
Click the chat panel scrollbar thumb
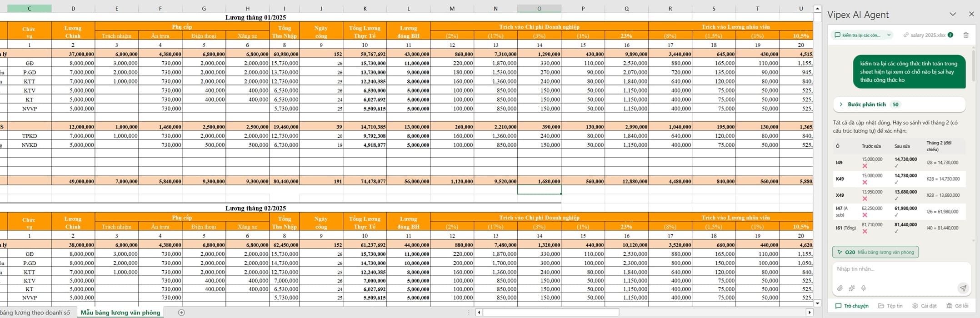tap(973, 66)
